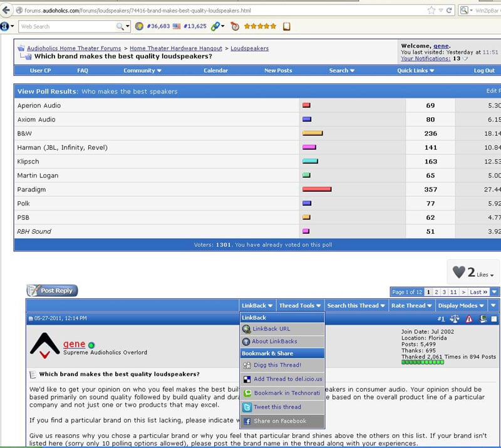Click the Twitter bird icon
The image size is (501, 448).
(247, 407)
